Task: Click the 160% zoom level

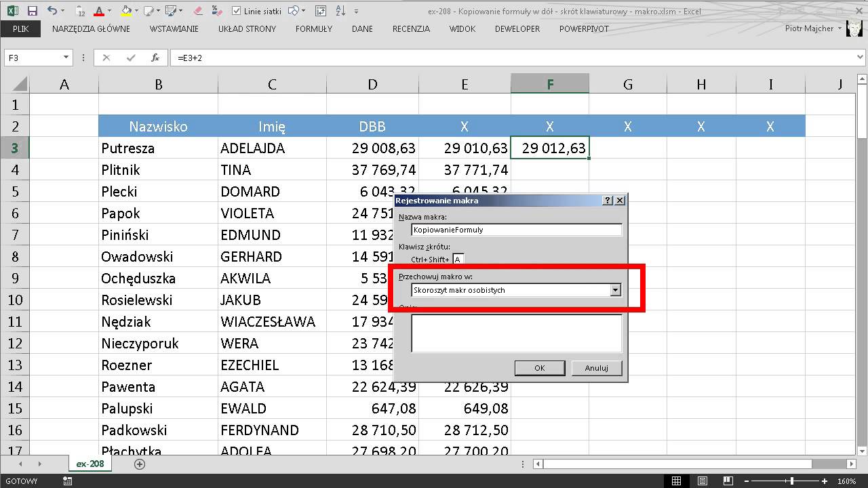Action: [x=846, y=481]
